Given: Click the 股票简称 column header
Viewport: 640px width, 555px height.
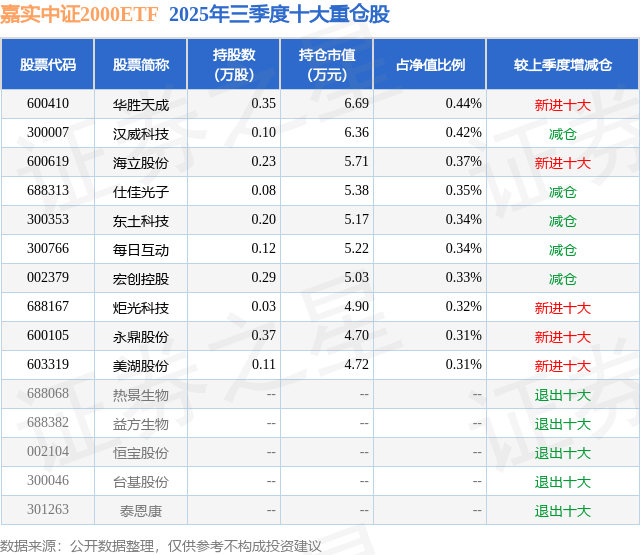Looking at the screenshot, I should 141,65.
